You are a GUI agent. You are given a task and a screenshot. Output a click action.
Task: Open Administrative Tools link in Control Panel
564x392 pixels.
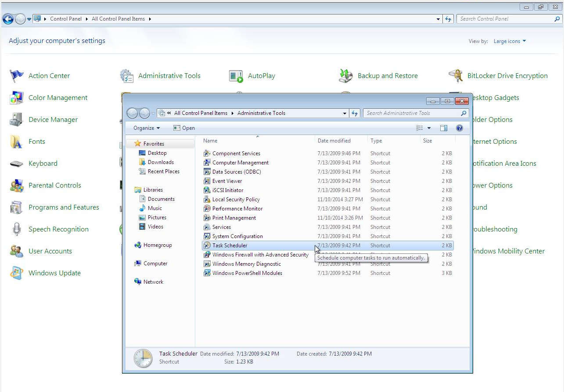169,76
